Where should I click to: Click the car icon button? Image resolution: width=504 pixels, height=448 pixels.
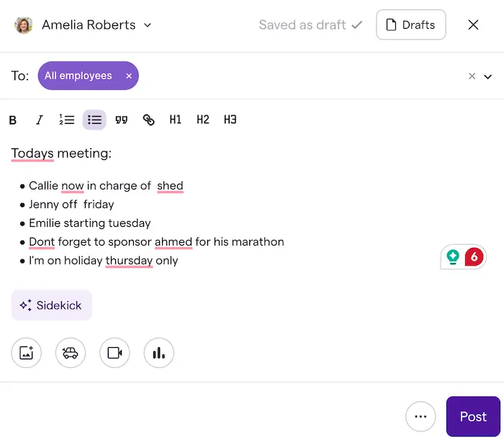pyautogui.click(x=71, y=353)
